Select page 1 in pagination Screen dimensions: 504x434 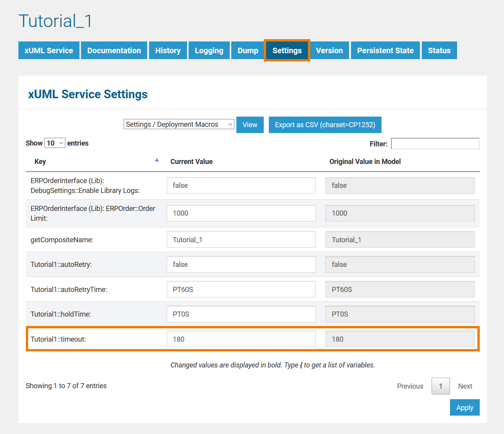[x=440, y=386]
